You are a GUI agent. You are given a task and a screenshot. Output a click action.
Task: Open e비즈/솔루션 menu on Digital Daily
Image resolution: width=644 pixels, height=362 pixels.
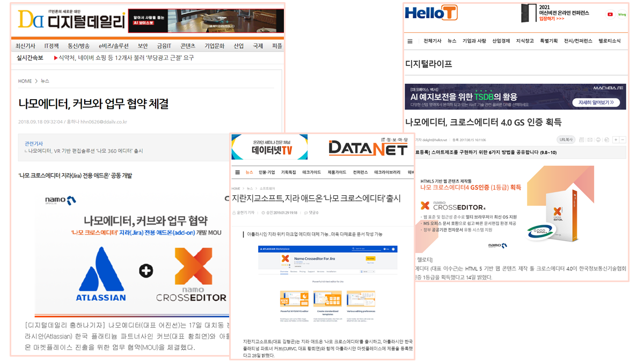(113, 46)
